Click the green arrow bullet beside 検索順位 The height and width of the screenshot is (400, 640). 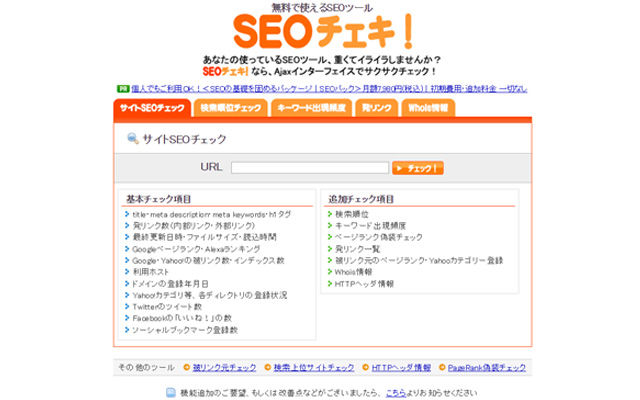click(330, 214)
